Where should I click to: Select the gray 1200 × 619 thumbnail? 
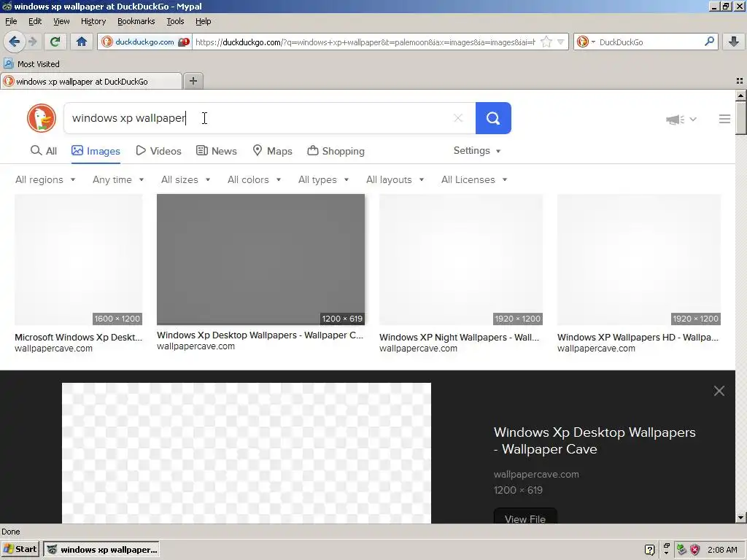tap(260, 260)
